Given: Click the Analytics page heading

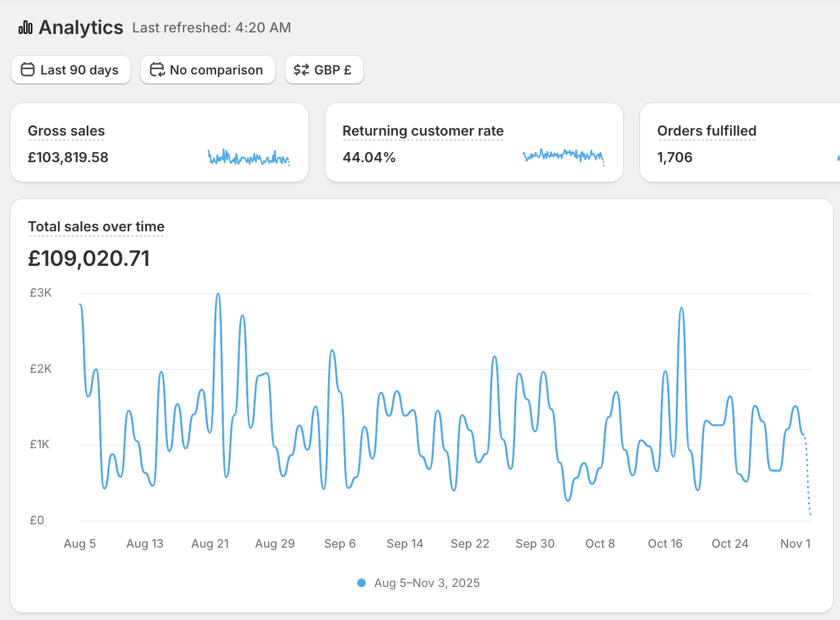Looking at the screenshot, I should (x=81, y=27).
